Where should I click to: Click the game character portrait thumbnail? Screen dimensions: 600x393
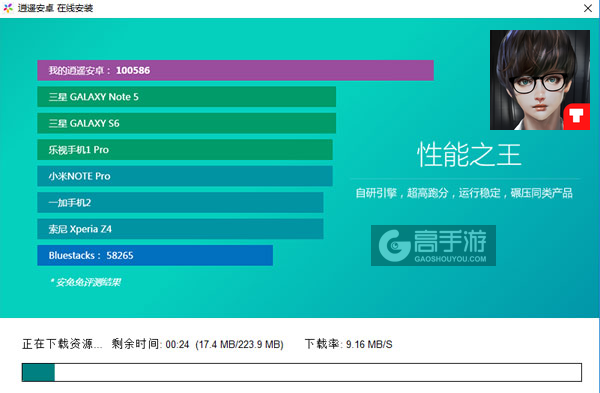click(540, 80)
